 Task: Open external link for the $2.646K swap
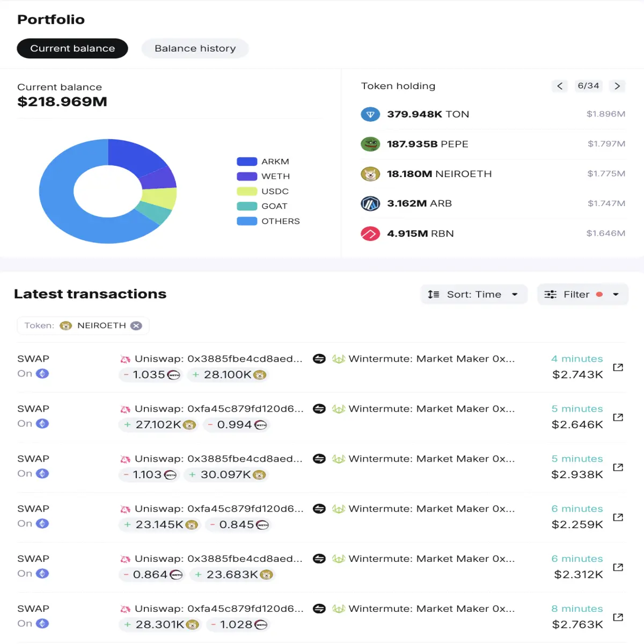(x=618, y=417)
